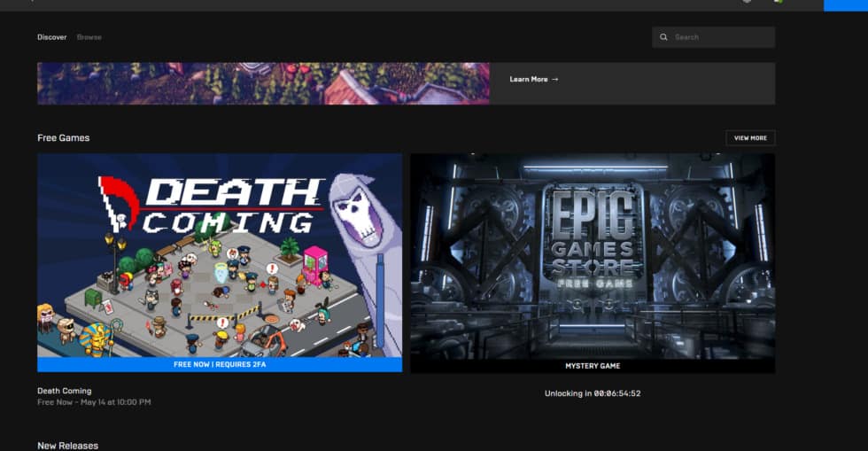Image resolution: width=868 pixels, height=451 pixels.
Task: Follow the Learn More link
Action: pos(533,79)
